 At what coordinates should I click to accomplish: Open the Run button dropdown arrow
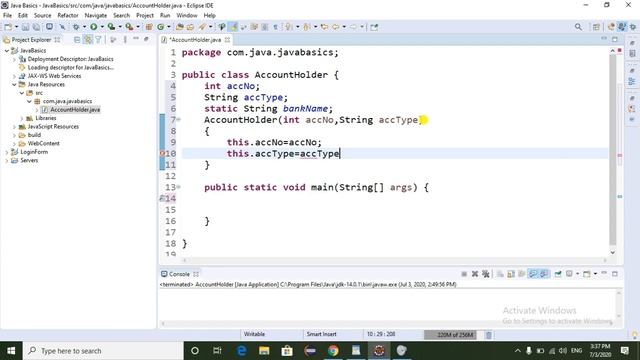click(x=102, y=27)
